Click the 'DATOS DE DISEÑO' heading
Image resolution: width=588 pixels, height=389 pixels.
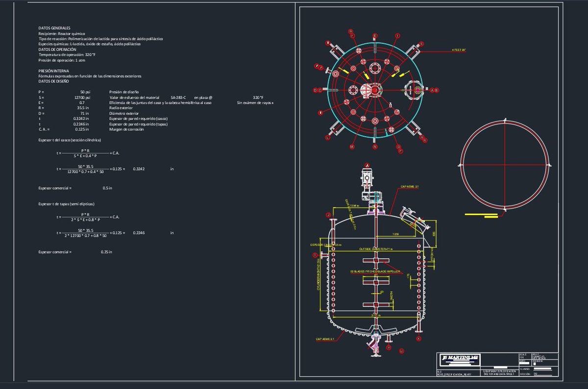click(53, 81)
